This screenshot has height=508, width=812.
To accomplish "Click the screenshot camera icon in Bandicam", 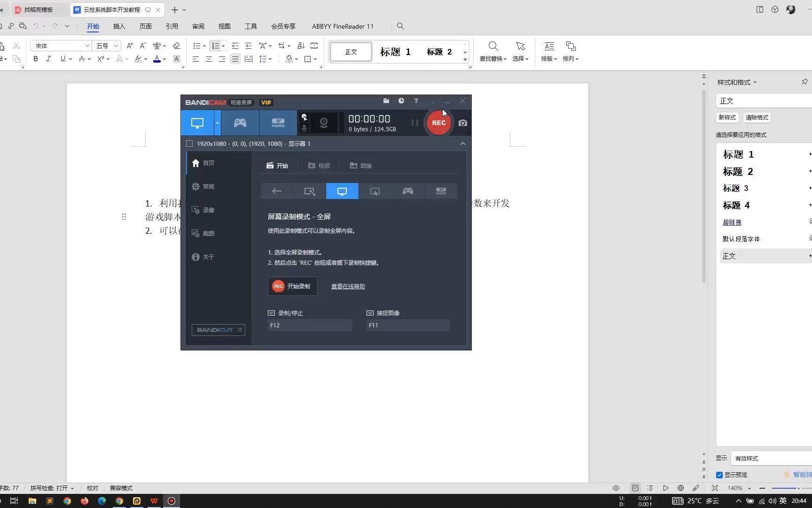I will (463, 123).
